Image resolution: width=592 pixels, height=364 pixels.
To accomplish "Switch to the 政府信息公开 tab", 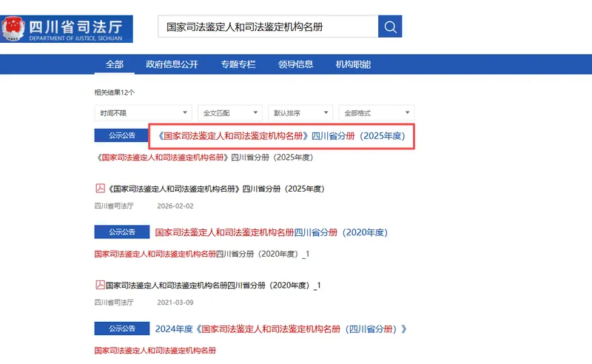I will 172,64.
